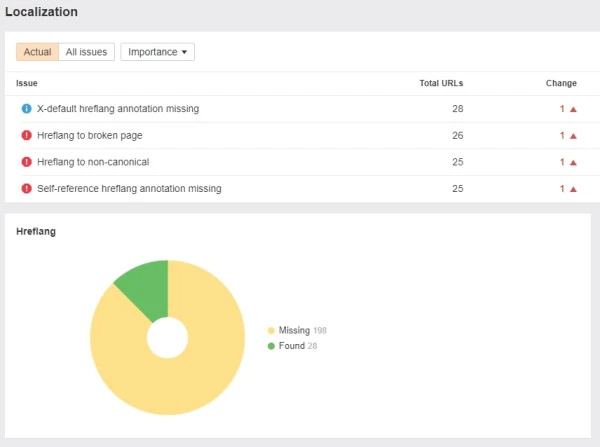Viewport: 600px width, 447px height.
Task: Click the yellow Missing legend swatch
Action: [x=271, y=330]
